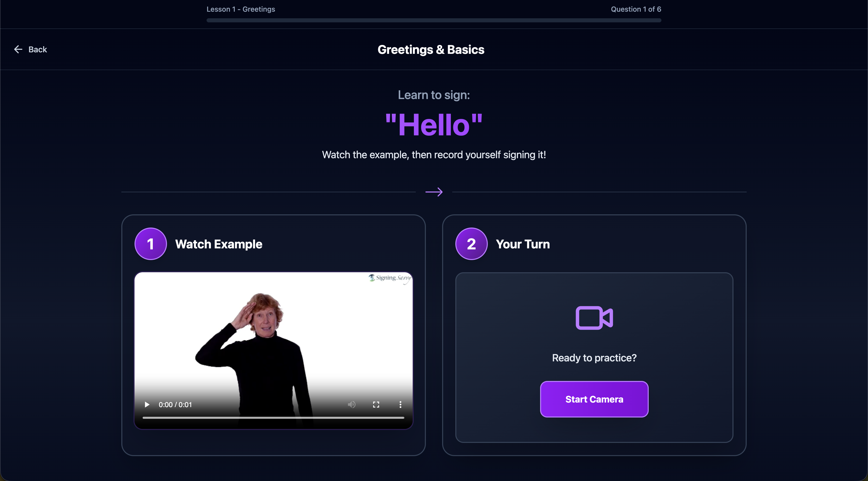The height and width of the screenshot is (481, 868).
Task: Click the purple camera icon
Action: coord(594,318)
